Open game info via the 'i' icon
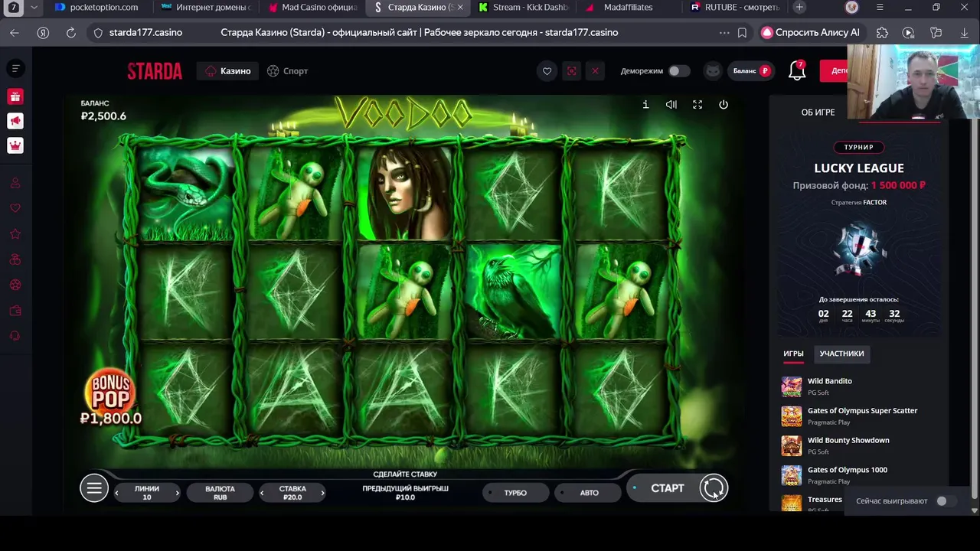Image resolution: width=980 pixels, height=551 pixels. (x=645, y=105)
